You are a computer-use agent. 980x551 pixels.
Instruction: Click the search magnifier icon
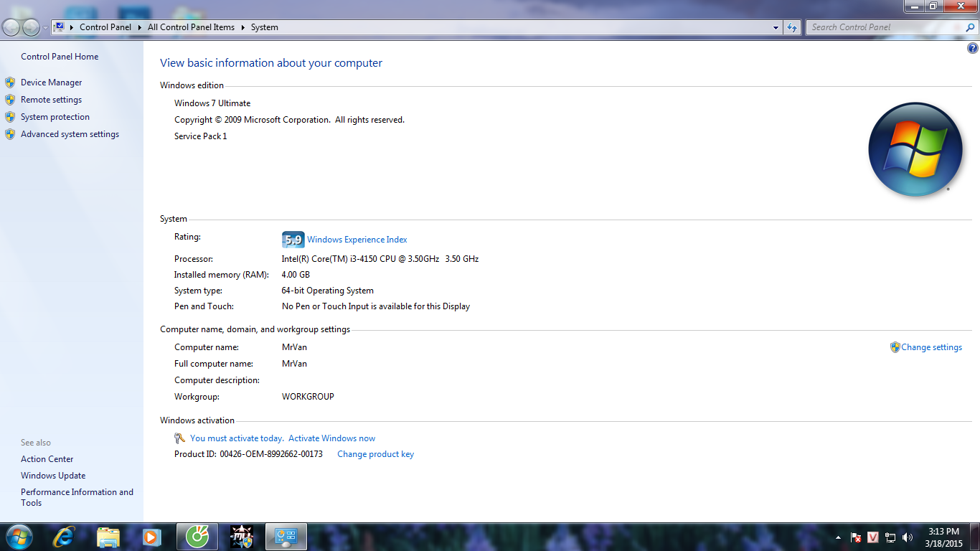tap(971, 27)
